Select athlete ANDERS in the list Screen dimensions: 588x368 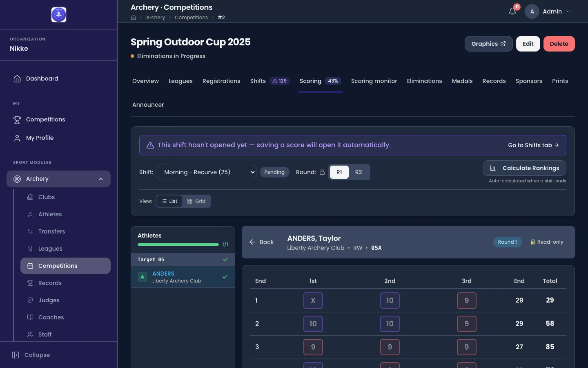pos(183,277)
